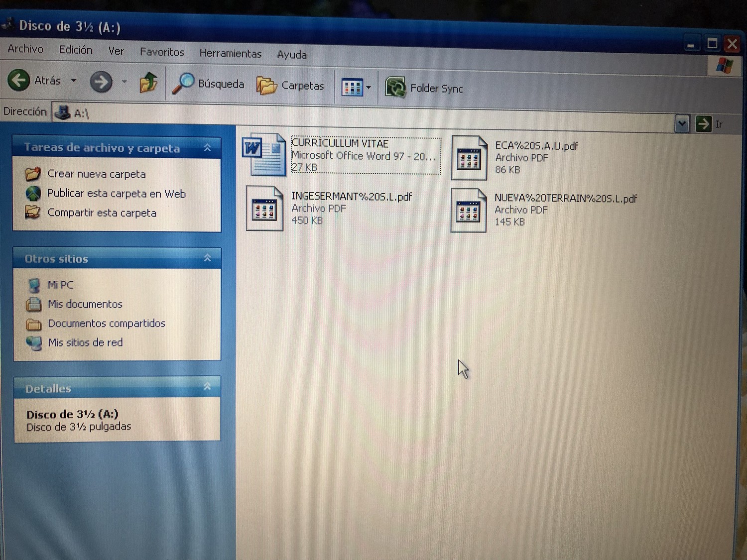Click the Publicar en Web globe icon
The height and width of the screenshot is (560, 747).
(x=33, y=193)
